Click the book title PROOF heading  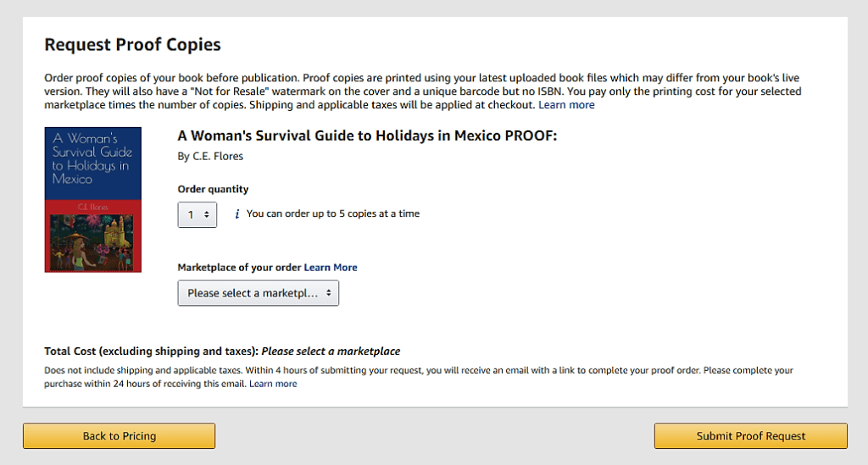tap(367, 136)
